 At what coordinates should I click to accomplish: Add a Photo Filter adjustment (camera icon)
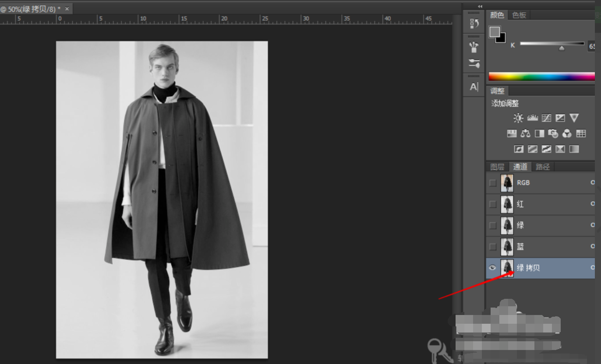(x=553, y=133)
